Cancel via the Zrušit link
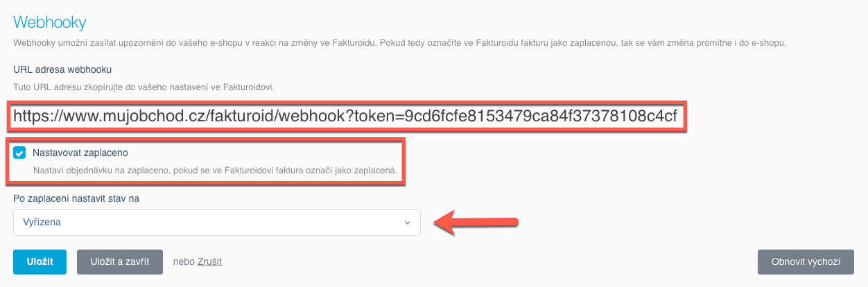This screenshot has width=868, height=287. click(x=209, y=261)
